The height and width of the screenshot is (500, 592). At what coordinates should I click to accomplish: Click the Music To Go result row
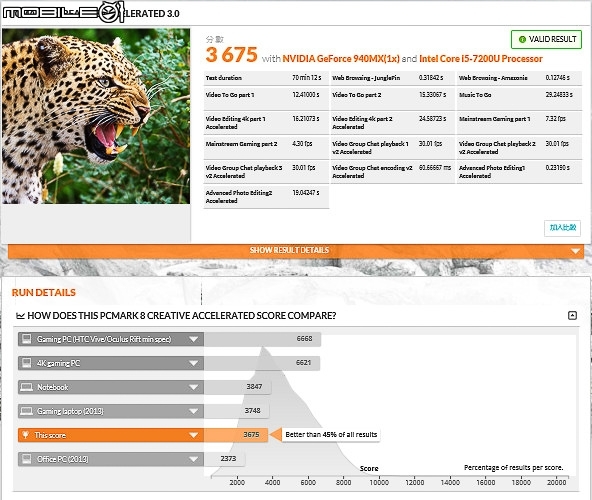coord(520,98)
